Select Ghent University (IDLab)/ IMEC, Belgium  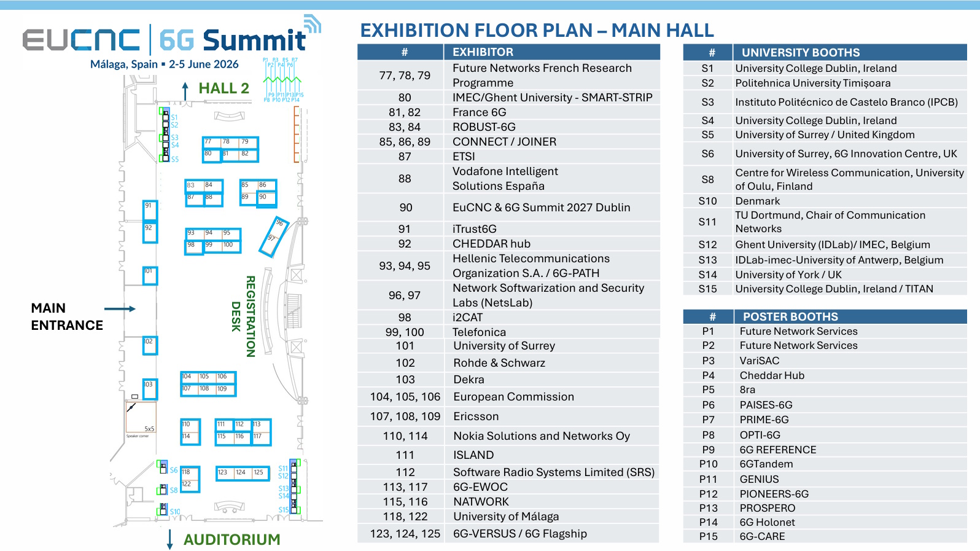(x=833, y=244)
